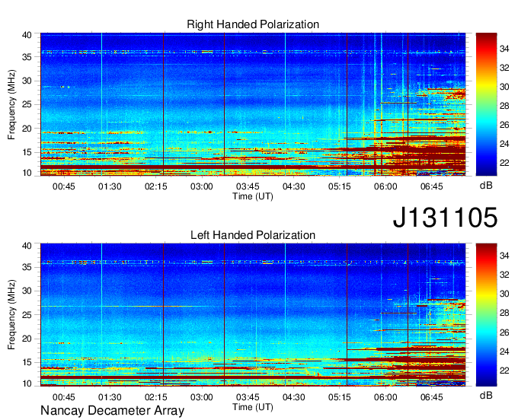Viewport: 518px width, 420px height.
Task: Click the left-handed polarization spectrogram plot
Action: [253, 315]
